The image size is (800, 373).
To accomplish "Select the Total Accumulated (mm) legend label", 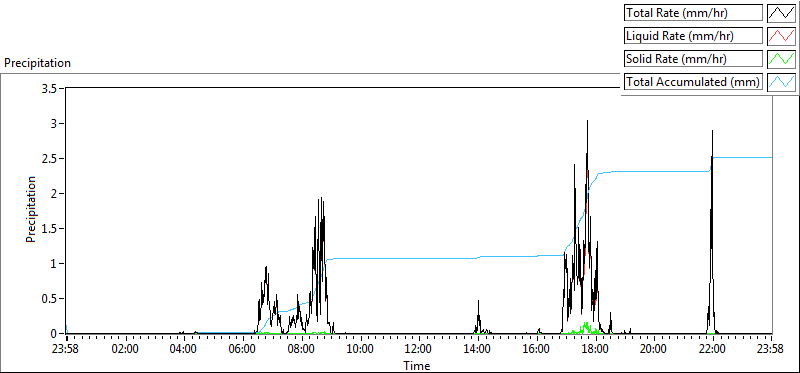I will (x=693, y=82).
